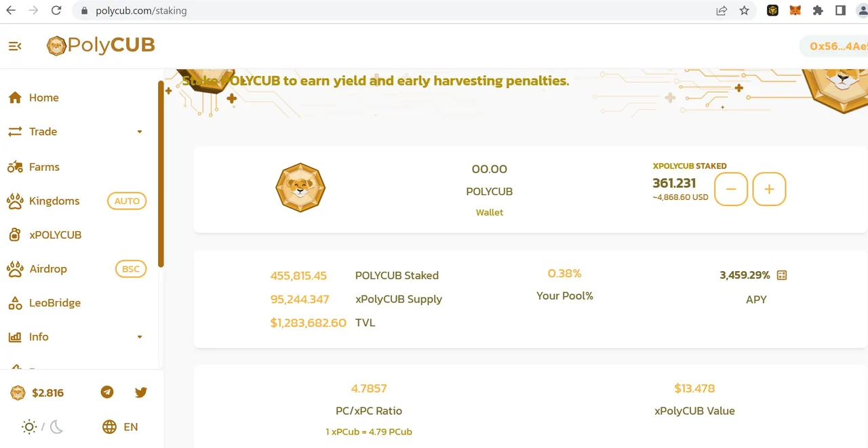Bookmark this page with the star icon
Viewport: 868px width, 448px height.
[x=744, y=10]
